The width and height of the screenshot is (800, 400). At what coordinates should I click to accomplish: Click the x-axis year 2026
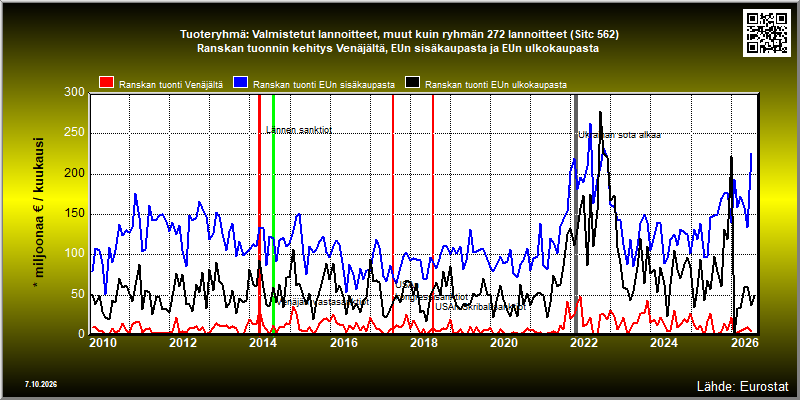pyautogui.click(x=745, y=343)
